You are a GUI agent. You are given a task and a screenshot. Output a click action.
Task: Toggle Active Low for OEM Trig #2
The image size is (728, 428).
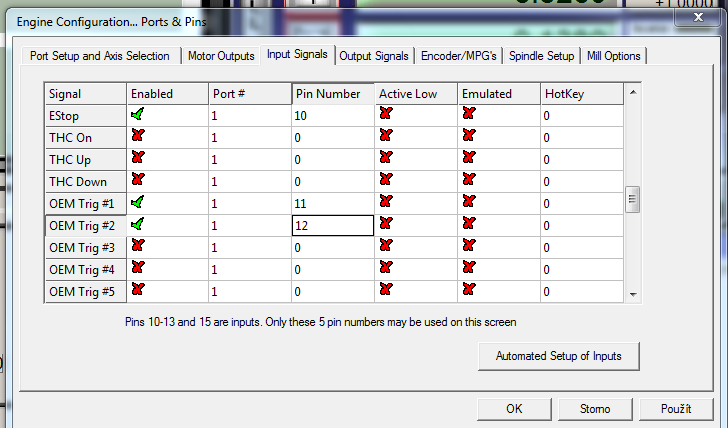click(x=386, y=223)
